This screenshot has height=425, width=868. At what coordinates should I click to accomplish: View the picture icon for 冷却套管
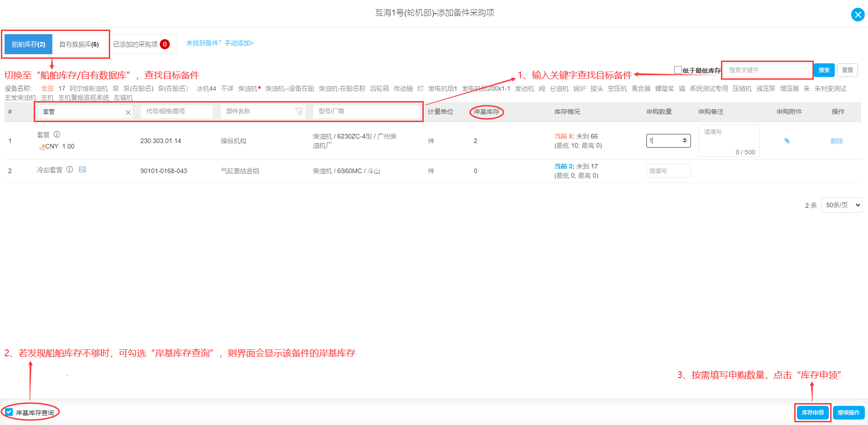[82, 169]
